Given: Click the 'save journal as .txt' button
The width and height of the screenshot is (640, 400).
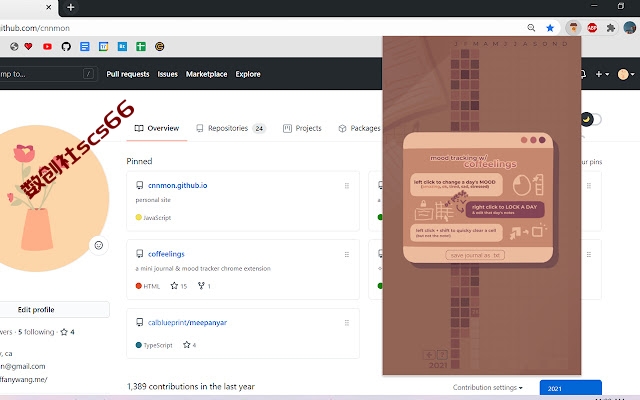Looking at the screenshot, I should [475, 255].
